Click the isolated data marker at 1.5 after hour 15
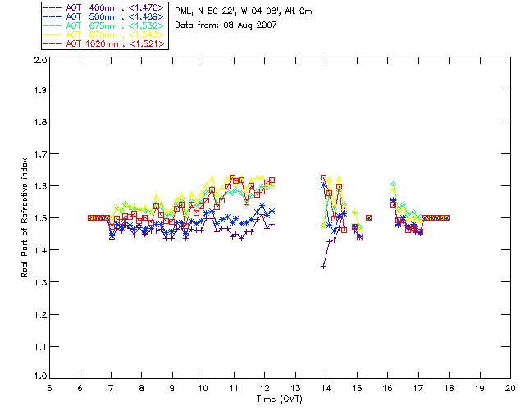 (x=368, y=217)
